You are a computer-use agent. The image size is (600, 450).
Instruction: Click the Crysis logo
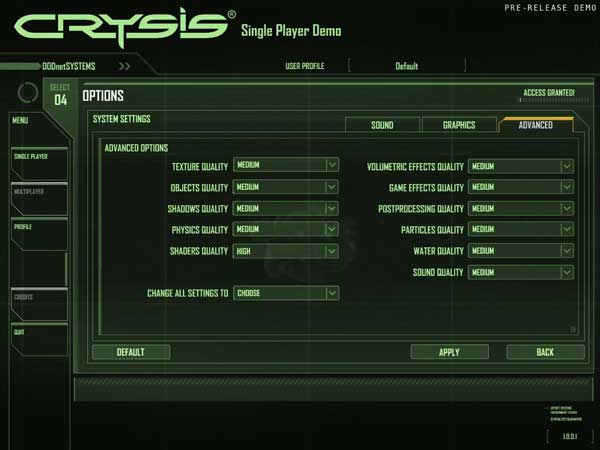[x=125, y=27]
